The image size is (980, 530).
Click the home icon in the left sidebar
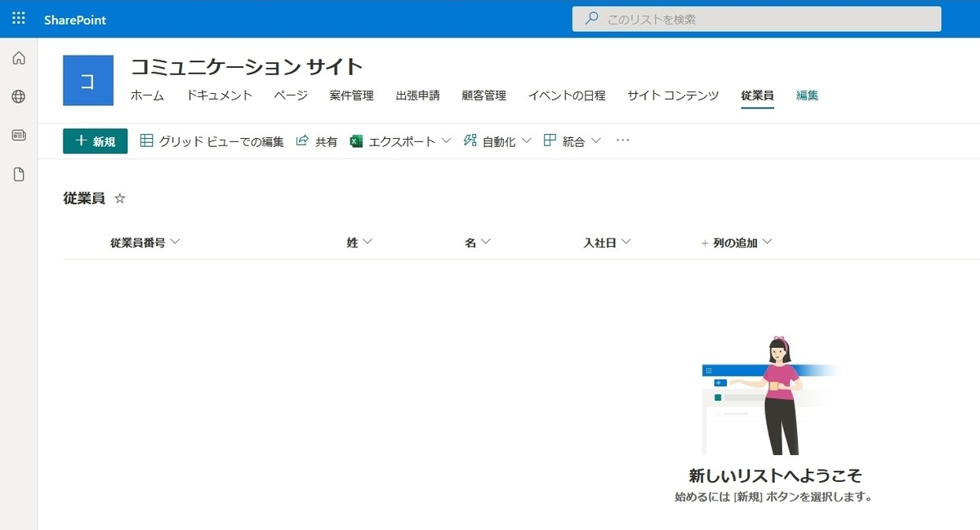pos(18,58)
